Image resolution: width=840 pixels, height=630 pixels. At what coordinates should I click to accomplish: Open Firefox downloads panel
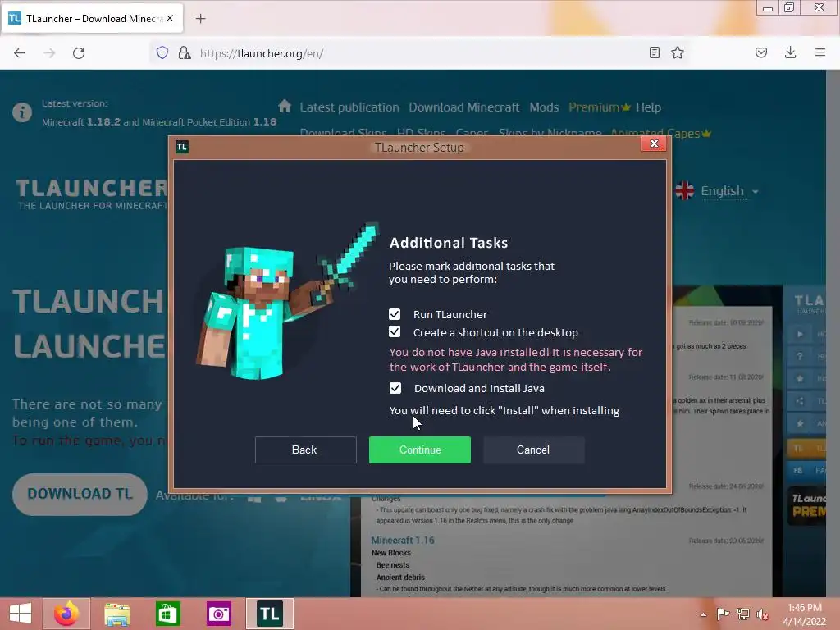[790, 52]
